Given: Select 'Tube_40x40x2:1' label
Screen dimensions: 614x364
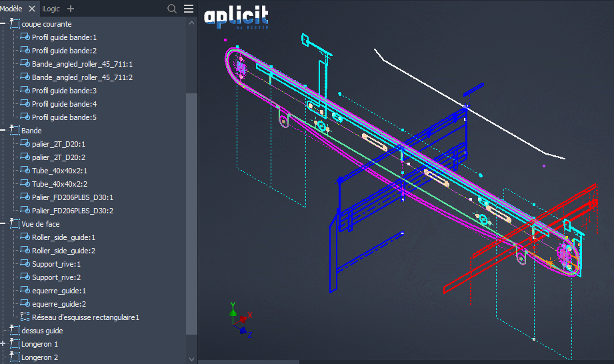Looking at the screenshot, I should 59,171.
